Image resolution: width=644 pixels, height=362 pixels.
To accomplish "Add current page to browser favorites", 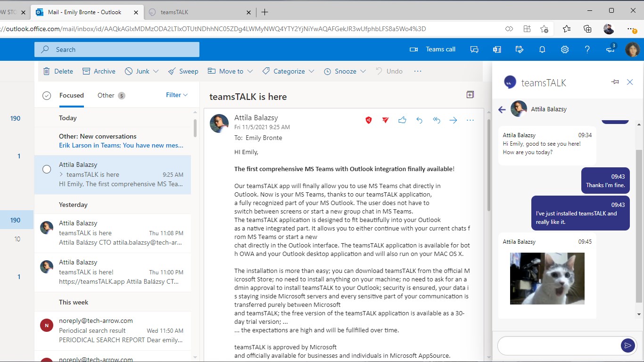I will click(544, 29).
